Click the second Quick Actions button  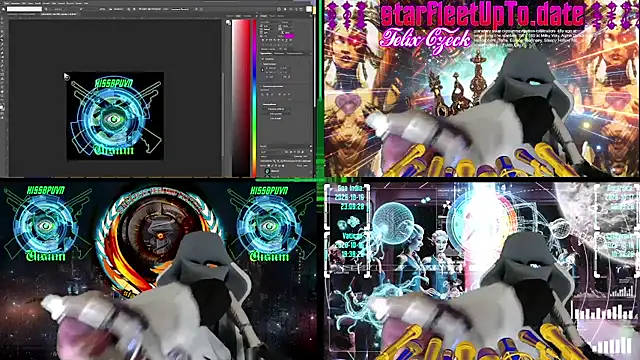click(276, 114)
